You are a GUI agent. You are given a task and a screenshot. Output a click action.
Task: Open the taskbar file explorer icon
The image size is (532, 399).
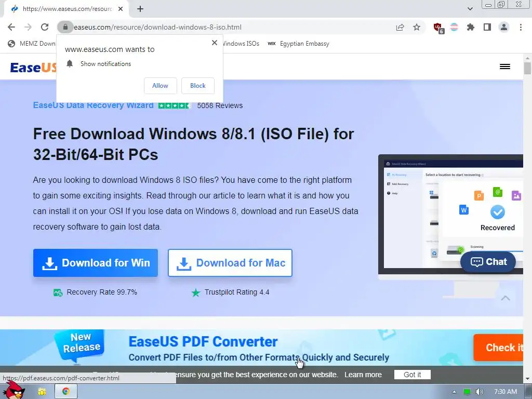click(42, 392)
